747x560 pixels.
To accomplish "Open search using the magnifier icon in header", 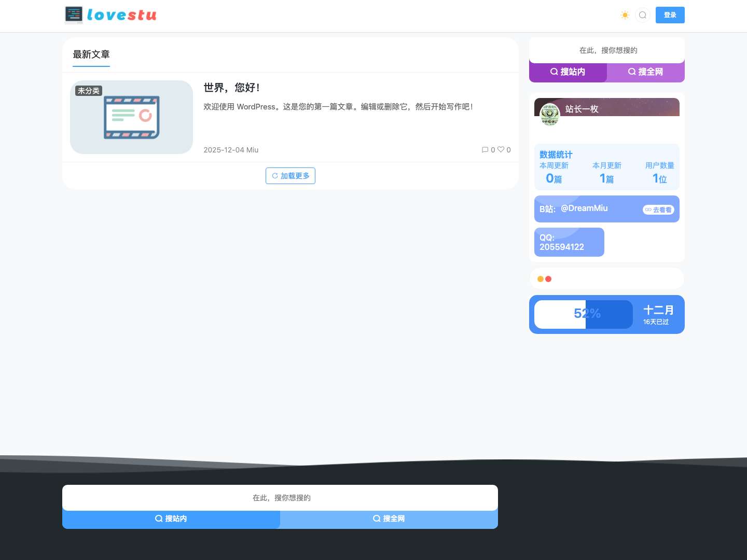I will pyautogui.click(x=643, y=15).
